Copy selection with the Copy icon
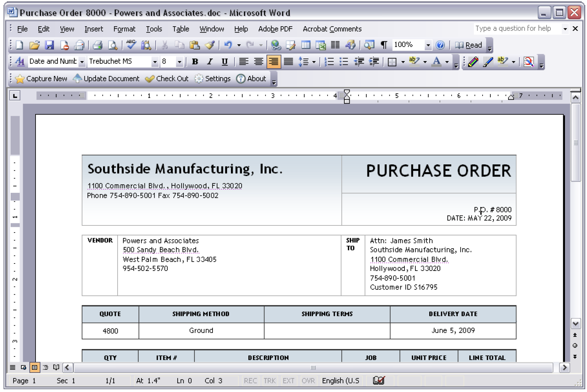This screenshot has width=587, height=392. (x=179, y=45)
